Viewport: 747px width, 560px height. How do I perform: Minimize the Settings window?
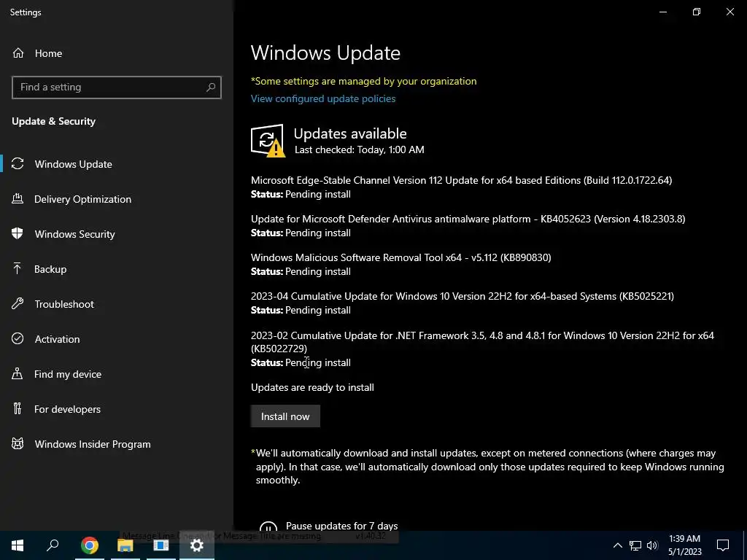pos(663,12)
